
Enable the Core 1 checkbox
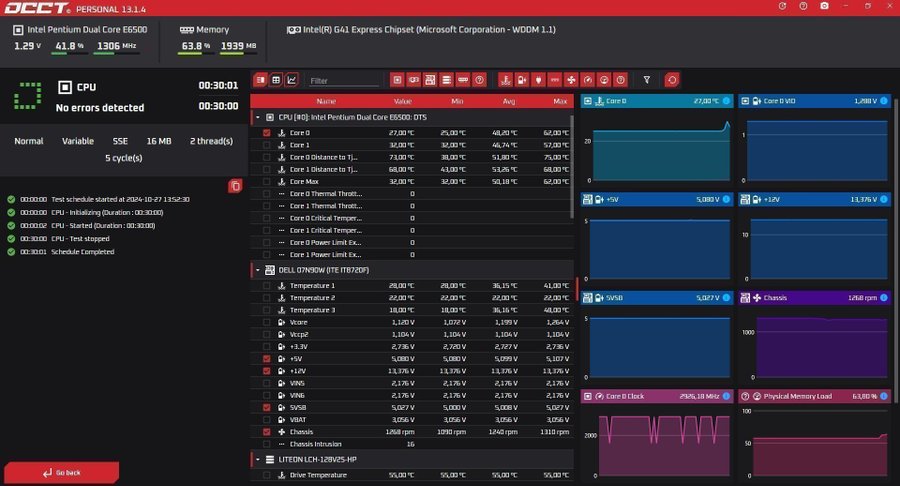coord(267,145)
